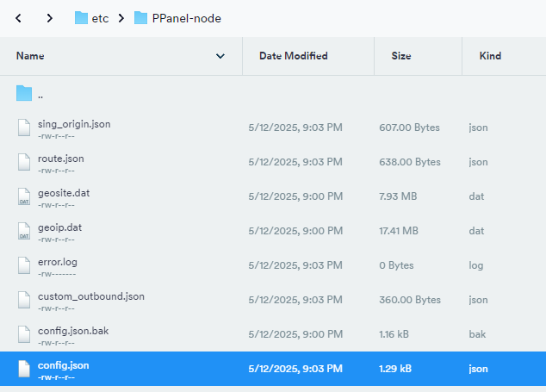Click the back navigation arrow
Screen dimensions: 546x392
tap(18, 18)
